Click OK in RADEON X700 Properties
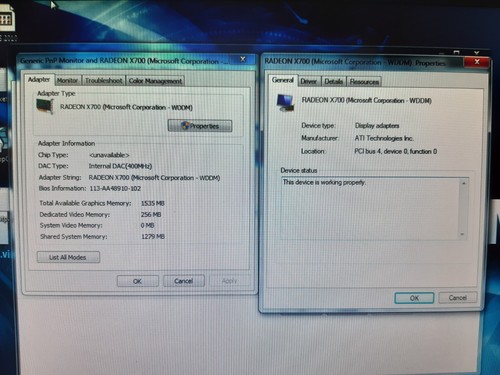The height and width of the screenshot is (375, 500). pos(414,298)
